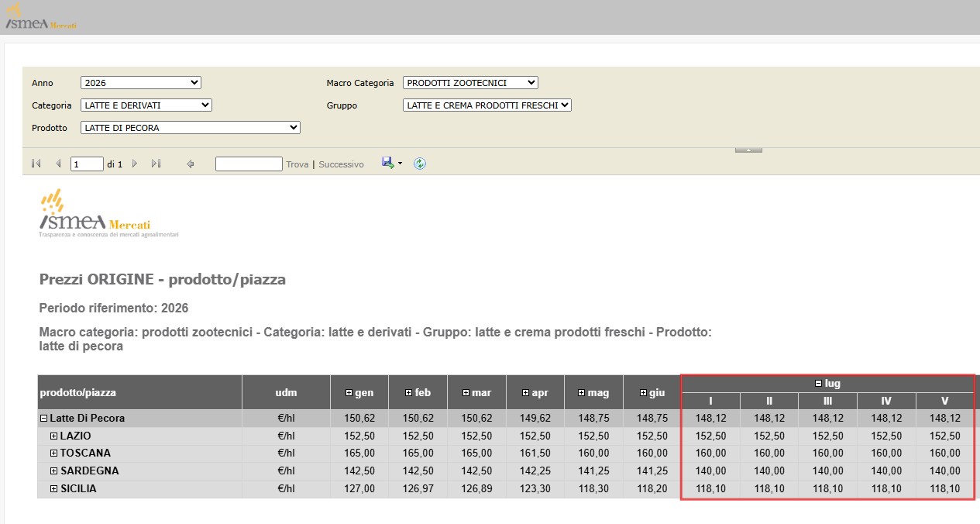Viewport: 980px width, 524px height.
Task: Expand the mar month column
Action: tap(466, 393)
